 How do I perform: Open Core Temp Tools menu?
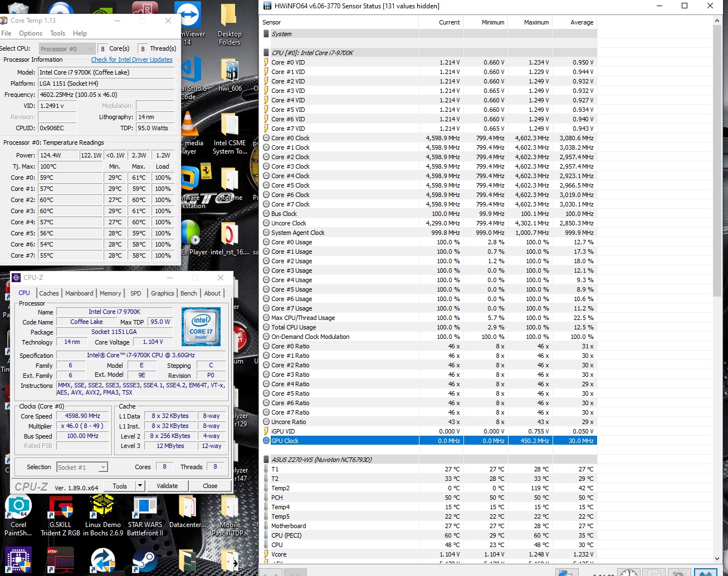tap(58, 33)
